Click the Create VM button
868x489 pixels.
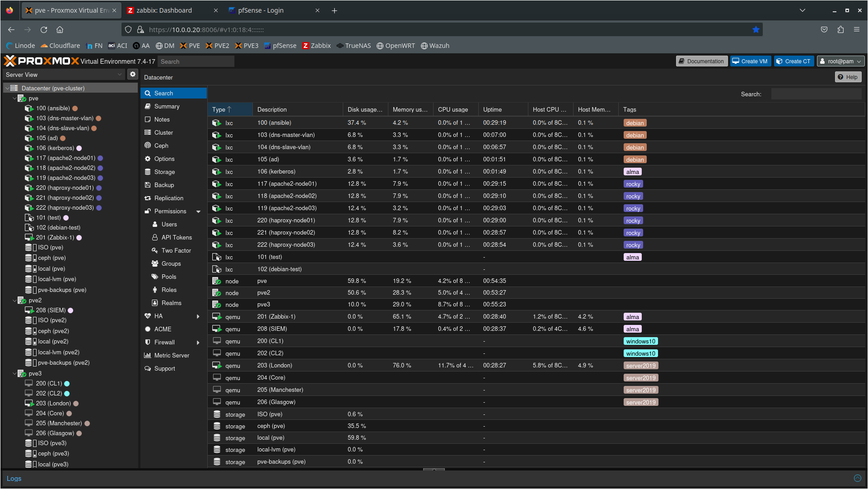click(x=750, y=61)
